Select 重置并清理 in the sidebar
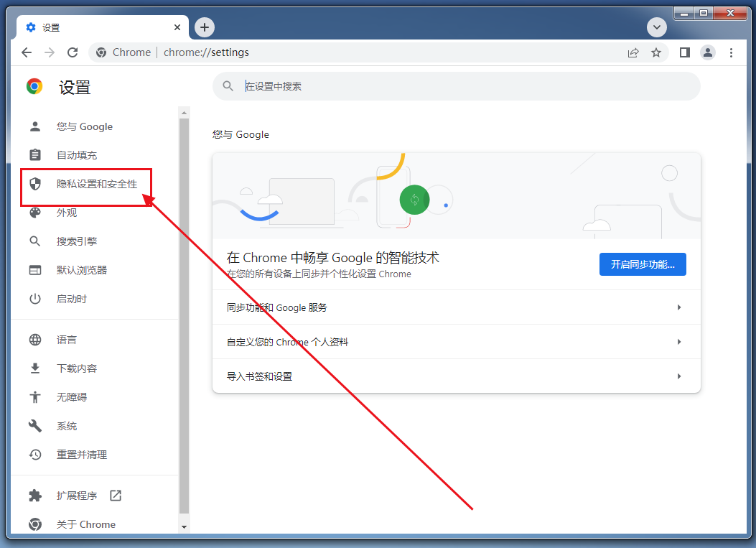This screenshot has height=548, width=756. point(82,455)
